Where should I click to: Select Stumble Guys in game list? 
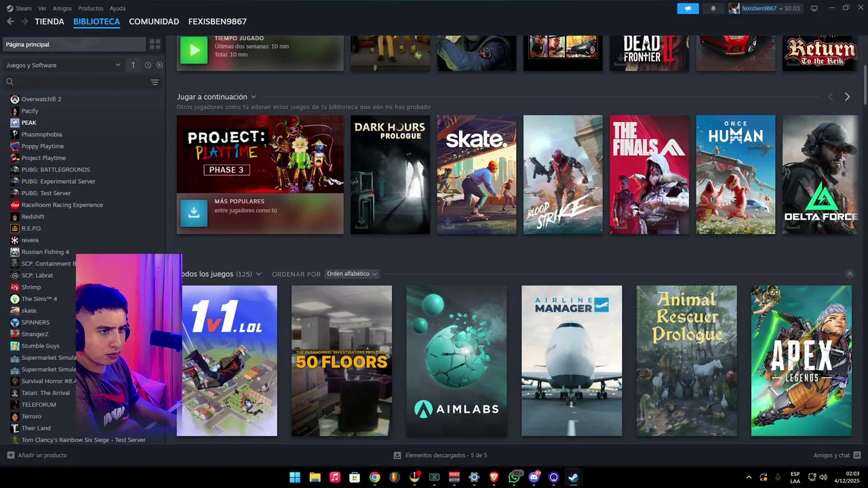coord(41,346)
